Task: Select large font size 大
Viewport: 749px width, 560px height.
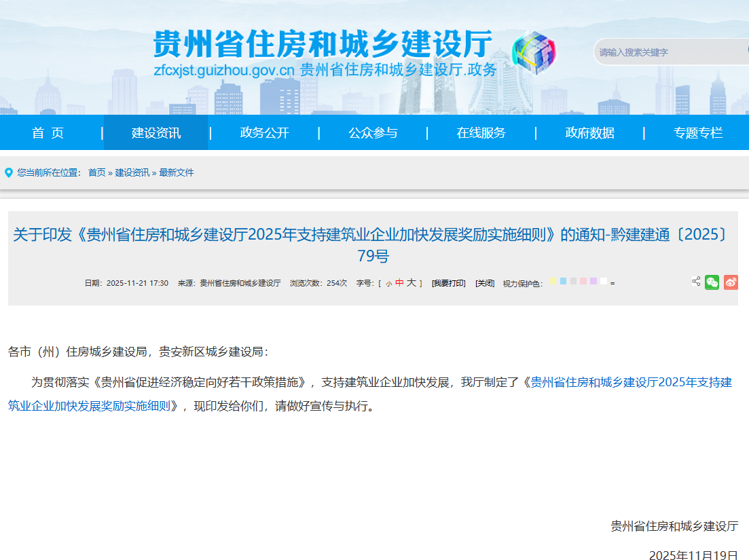Action: (412, 283)
